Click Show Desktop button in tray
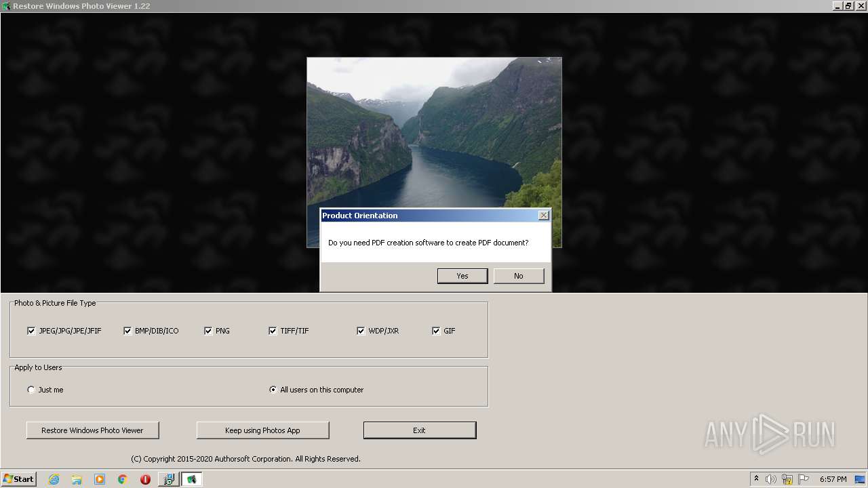This screenshot has height=488, width=868. pos(861,479)
